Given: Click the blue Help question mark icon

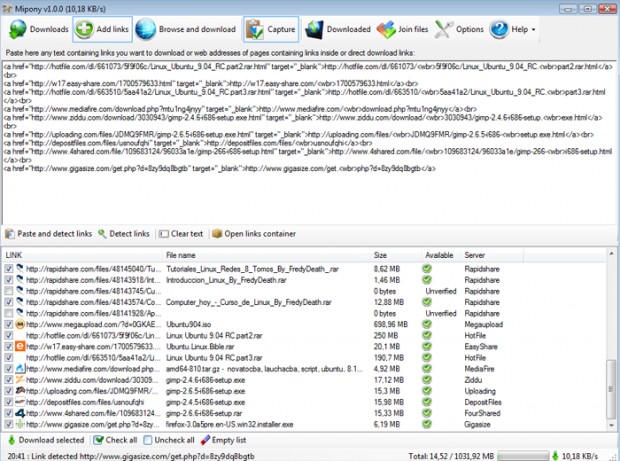Looking at the screenshot, I should 499,30.
